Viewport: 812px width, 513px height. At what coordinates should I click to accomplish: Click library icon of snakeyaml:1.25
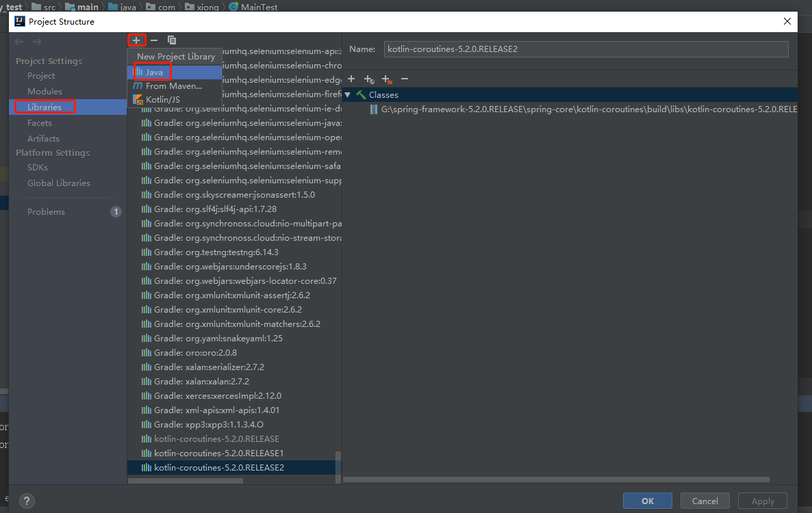click(x=147, y=338)
